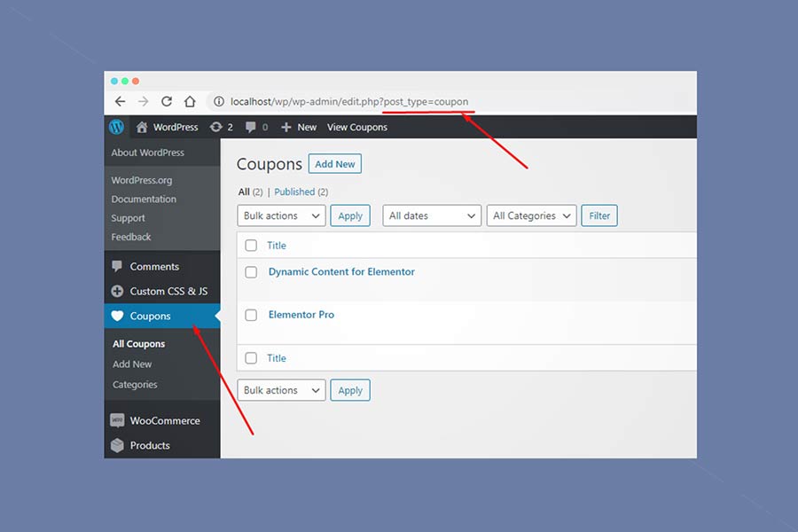Toggle the select-all checkbox in table header
Screen dimensions: 798x532
click(251, 246)
